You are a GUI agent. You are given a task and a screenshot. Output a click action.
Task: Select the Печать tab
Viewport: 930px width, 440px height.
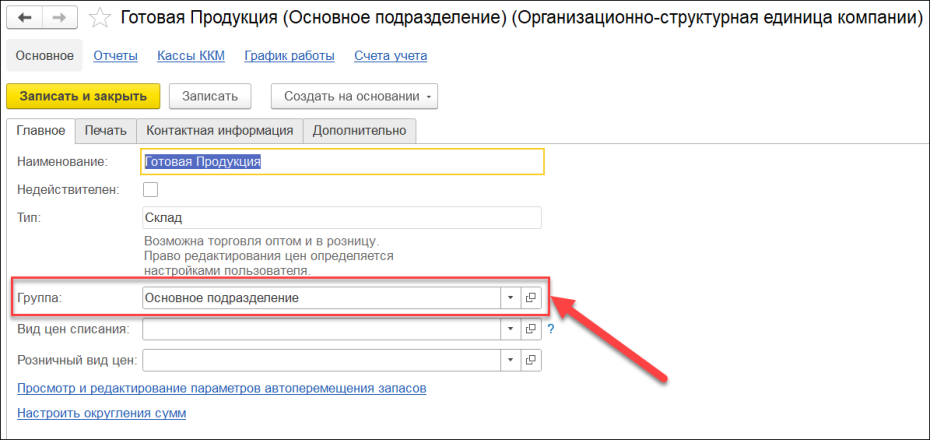click(106, 131)
